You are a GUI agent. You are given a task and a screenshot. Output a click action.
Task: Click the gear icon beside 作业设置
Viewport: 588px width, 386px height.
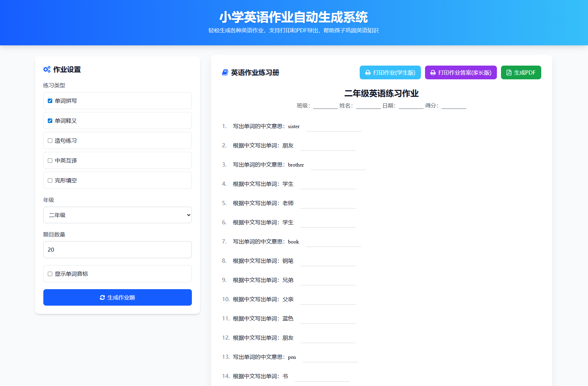pos(47,69)
